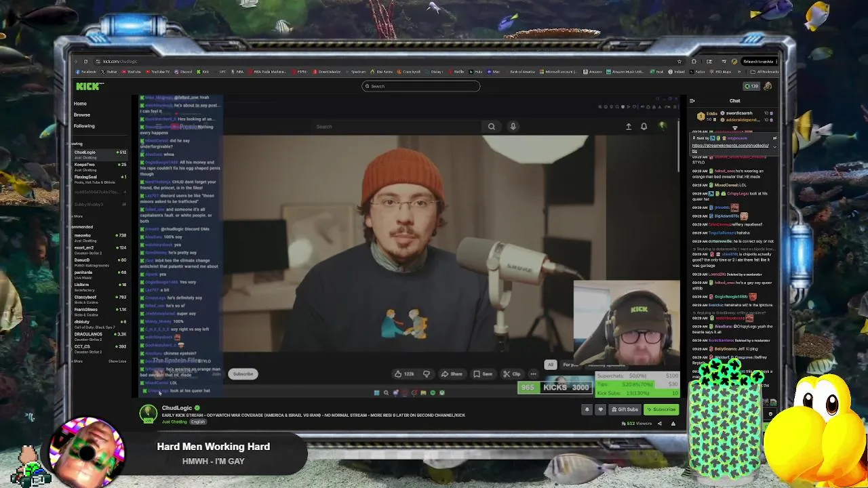Open the user profile avatar in header
The image size is (868, 488).
click(768, 86)
